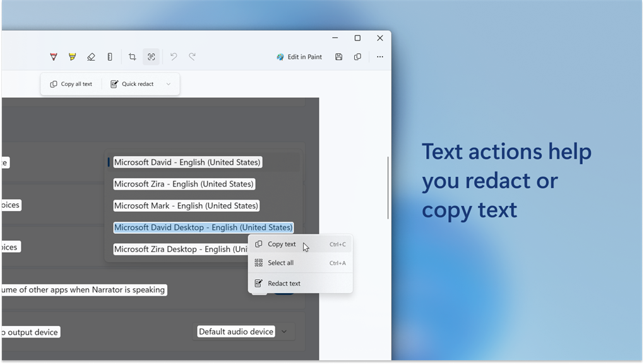The height and width of the screenshot is (364, 644).
Task: Open the ruler tool
Action: click(110, 57)
